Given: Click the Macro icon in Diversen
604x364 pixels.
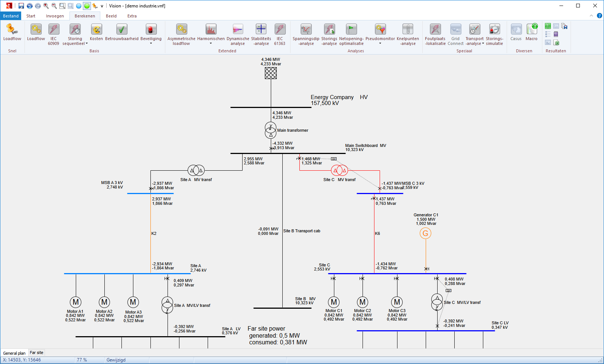Looking at the screenshot, I should click(532, 33).
